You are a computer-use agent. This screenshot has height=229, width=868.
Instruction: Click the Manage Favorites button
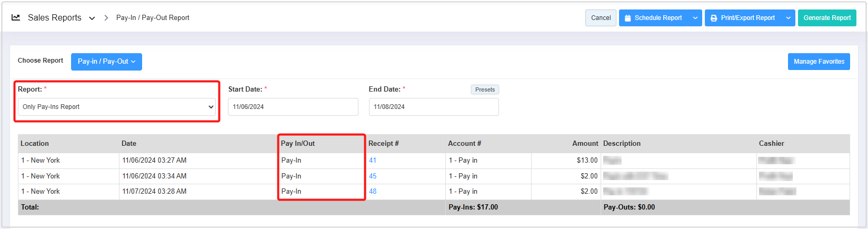(819, 62)
